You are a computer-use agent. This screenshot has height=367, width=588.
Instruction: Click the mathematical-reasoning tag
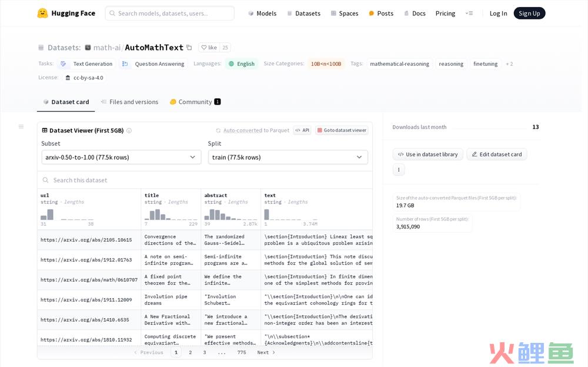pos(399,64)
